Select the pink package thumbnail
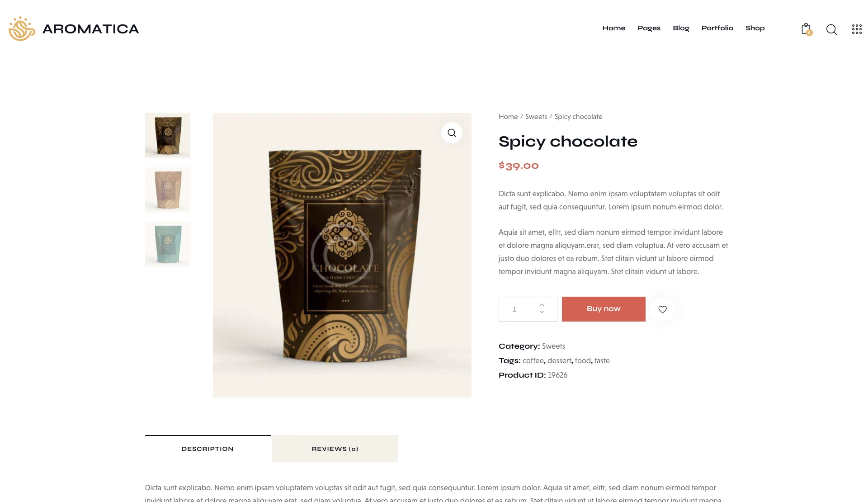 168,190
